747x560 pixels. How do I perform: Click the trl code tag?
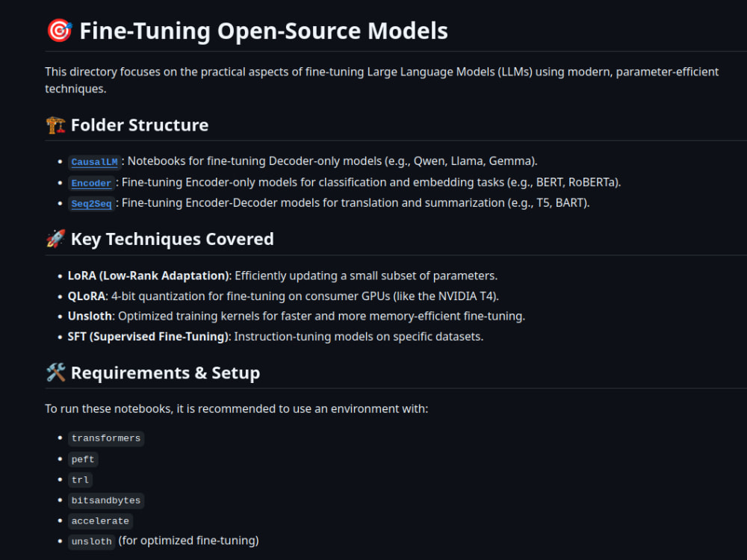click(80, 479)
